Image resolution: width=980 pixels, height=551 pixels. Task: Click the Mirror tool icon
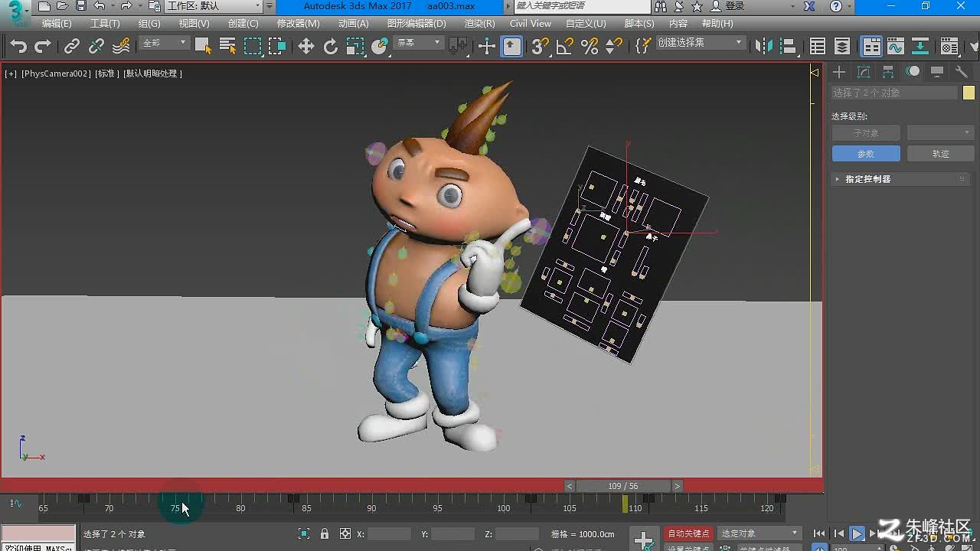point(763,47)
